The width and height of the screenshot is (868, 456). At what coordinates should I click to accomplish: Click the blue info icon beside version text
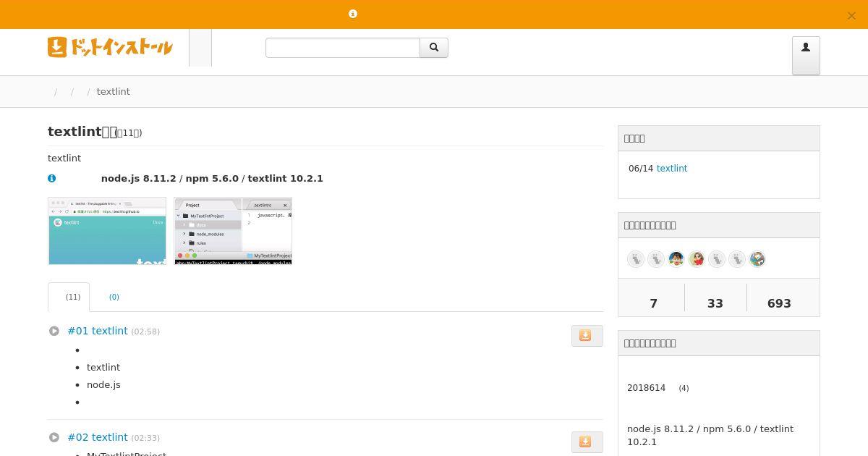(x=52, y=178)
